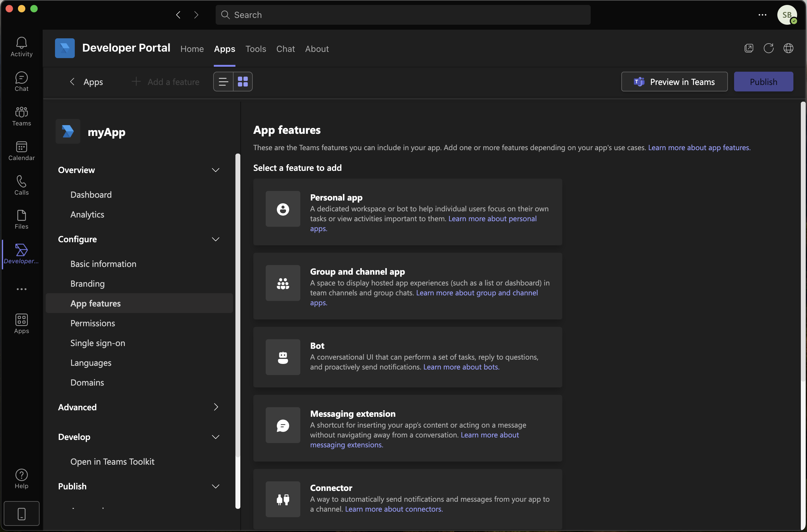This screenshot has height=532, width=807.
Task: Click the Personal app icon tile
Action: pyautogui.click(x=283, y=209)
